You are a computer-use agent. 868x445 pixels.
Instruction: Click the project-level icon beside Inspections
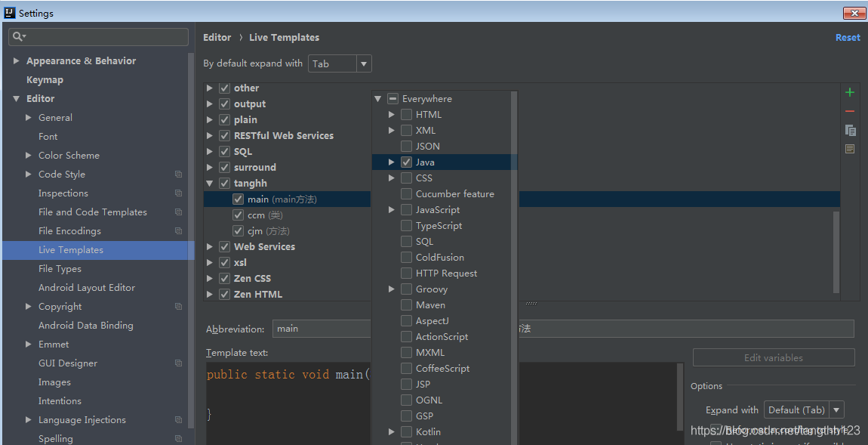tap(178, 193)
